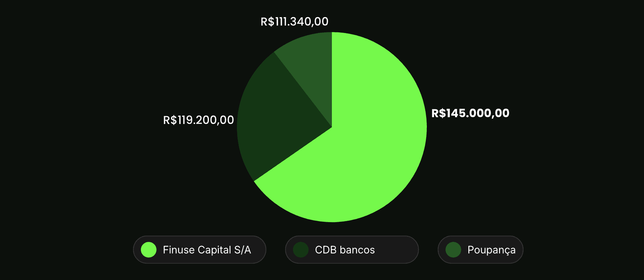Click the pie chart center where slices meet

(x=332, y=127)
